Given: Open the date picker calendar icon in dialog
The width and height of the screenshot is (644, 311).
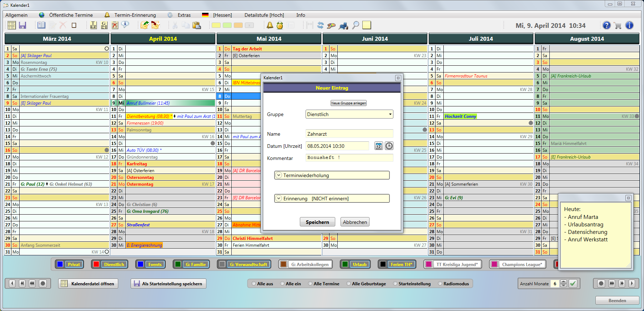Looking at the screenshot, I should click(379, 146).
